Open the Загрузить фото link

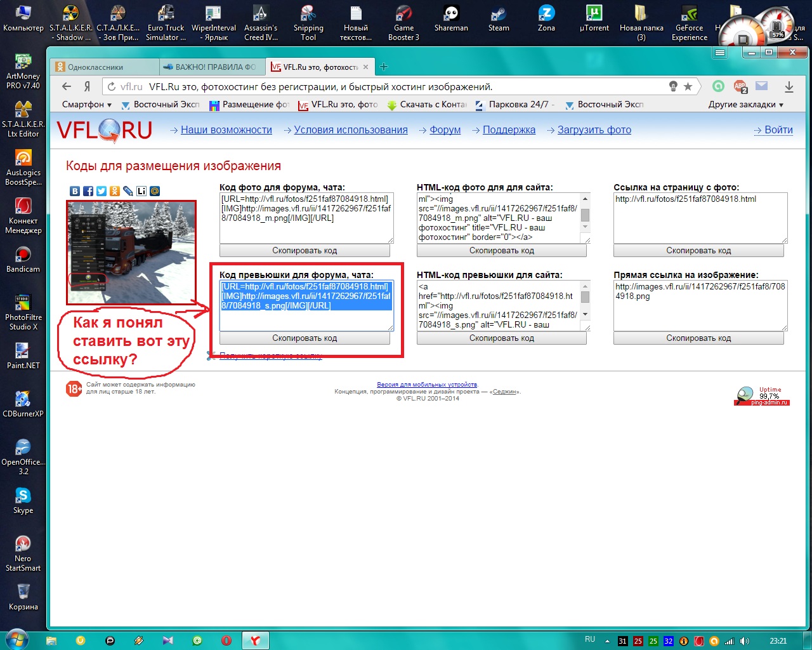click(594, 130)
